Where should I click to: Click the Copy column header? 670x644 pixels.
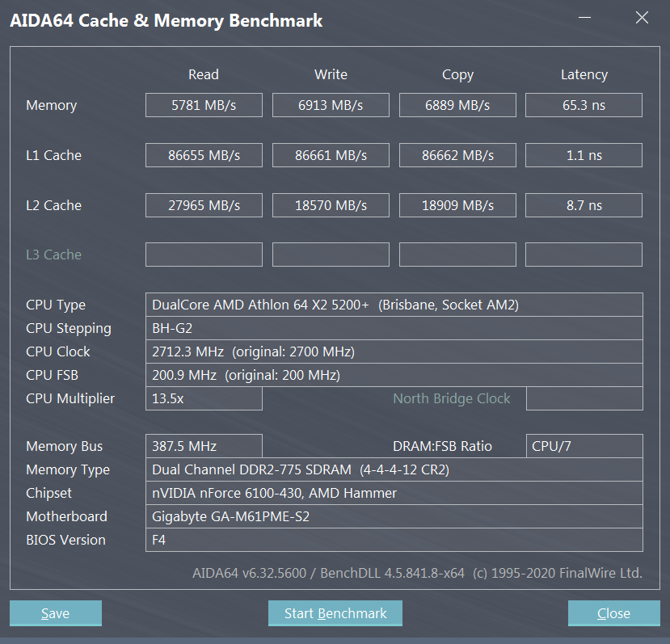457,75
